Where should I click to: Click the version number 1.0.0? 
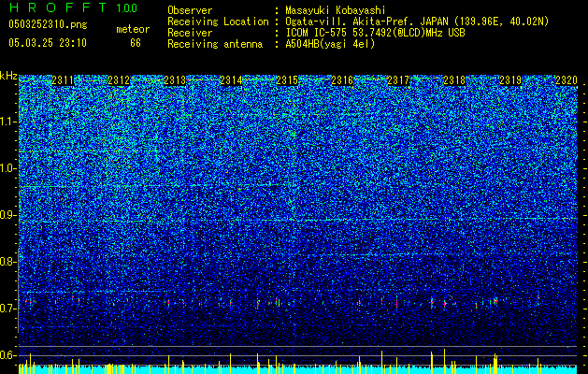point(127,8)
